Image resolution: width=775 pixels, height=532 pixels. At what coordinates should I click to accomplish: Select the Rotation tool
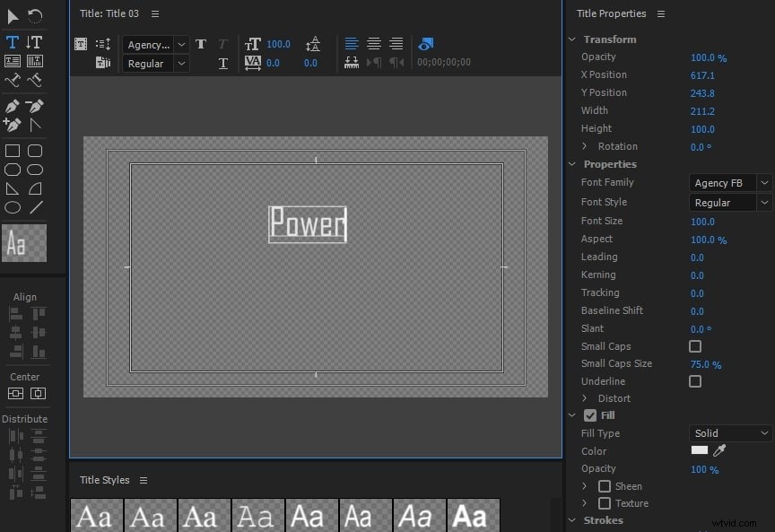[34, 14]
